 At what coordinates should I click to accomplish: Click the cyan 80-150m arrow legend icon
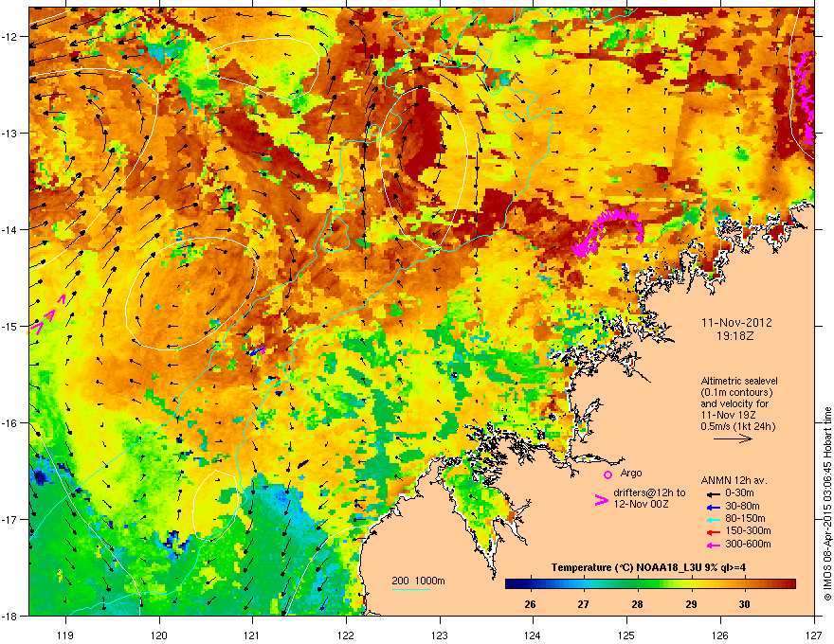coord(712,519)
